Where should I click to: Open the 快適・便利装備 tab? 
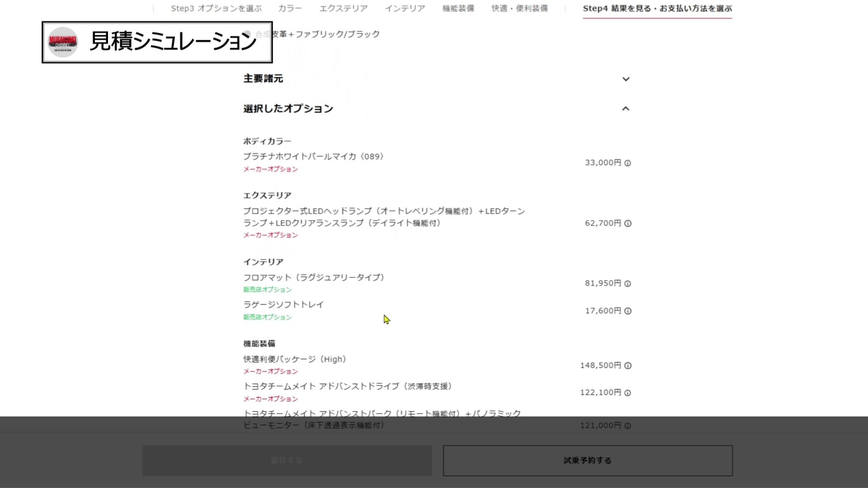[x=519, y=9]
